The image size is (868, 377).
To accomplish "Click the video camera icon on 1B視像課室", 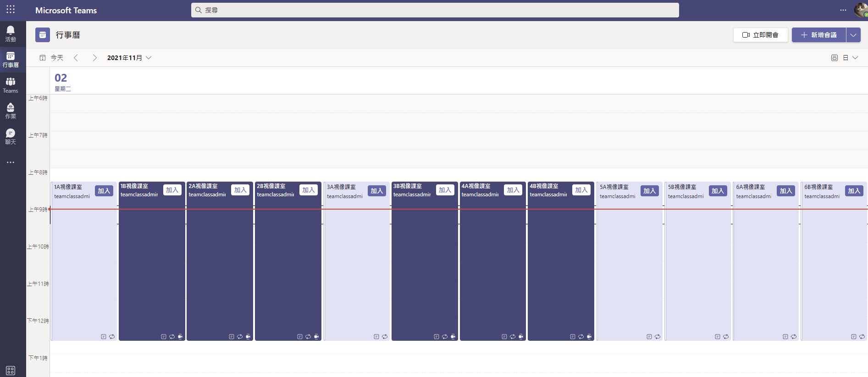I will tap(180, 337).
